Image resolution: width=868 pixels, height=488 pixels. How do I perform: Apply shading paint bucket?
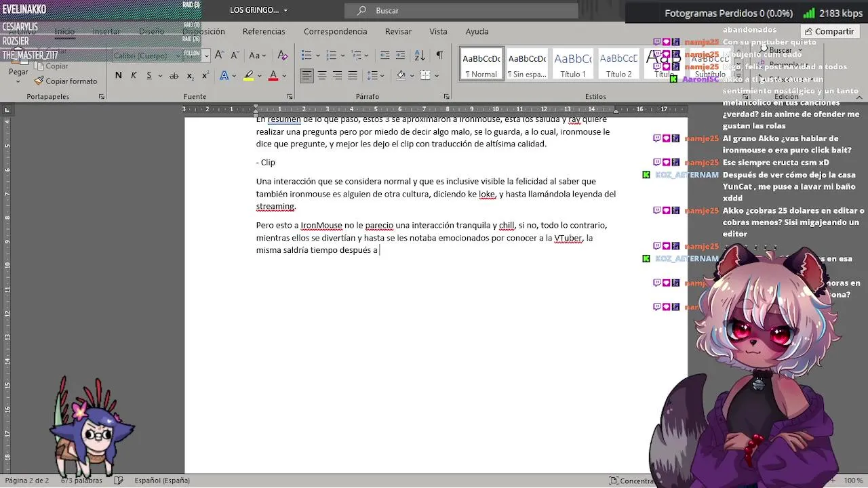click(401, 75)
